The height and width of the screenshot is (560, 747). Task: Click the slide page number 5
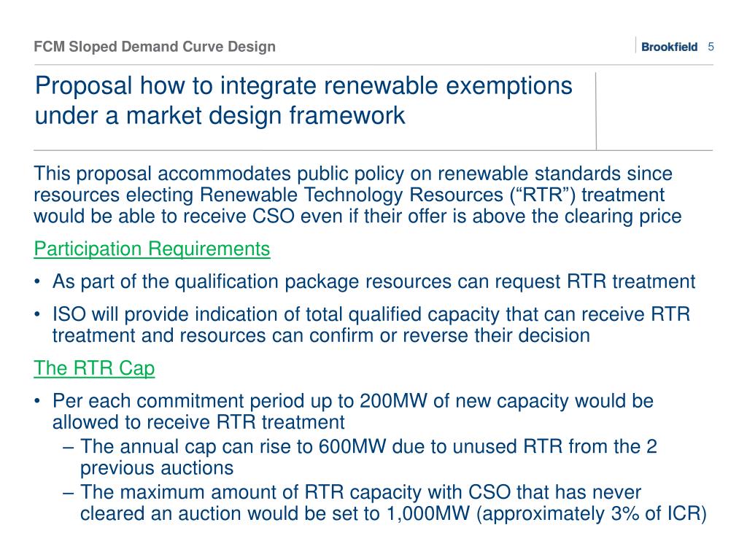coord(711,47)
